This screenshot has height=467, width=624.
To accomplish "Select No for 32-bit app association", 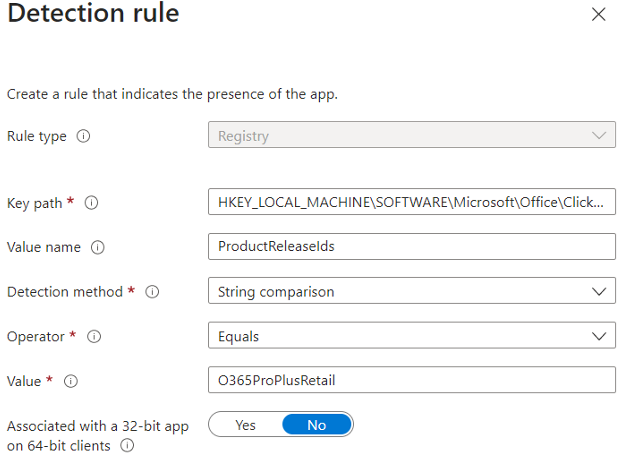I will pyautogui.click(x=317, y=425).
